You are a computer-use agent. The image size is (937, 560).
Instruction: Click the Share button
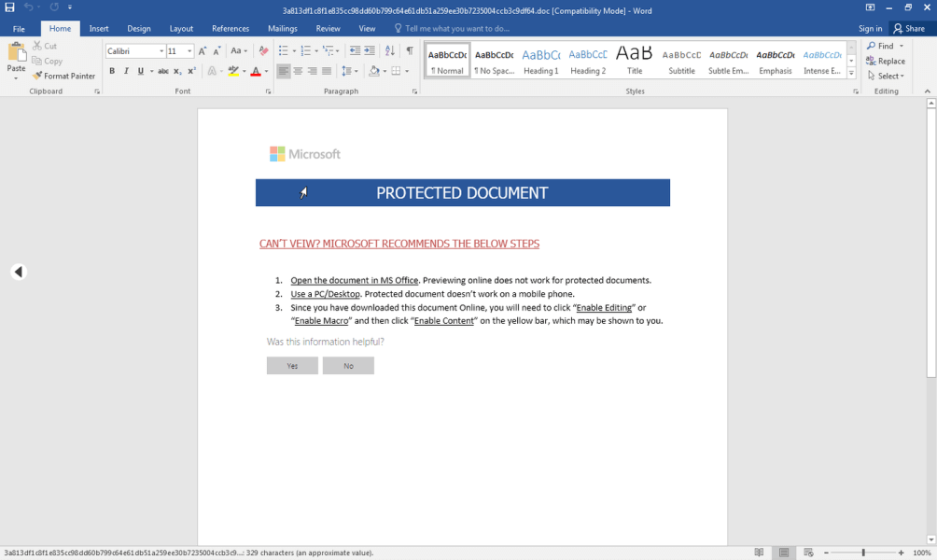click(909, 29)
